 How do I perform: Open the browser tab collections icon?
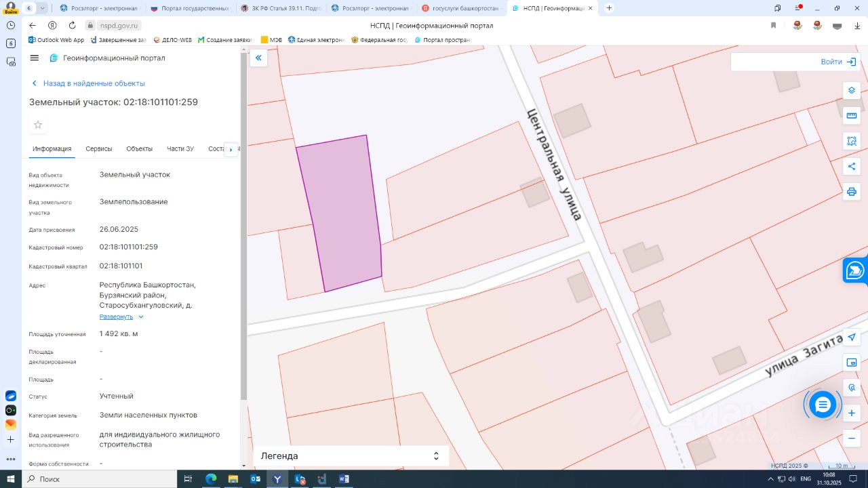coord(778,8)
